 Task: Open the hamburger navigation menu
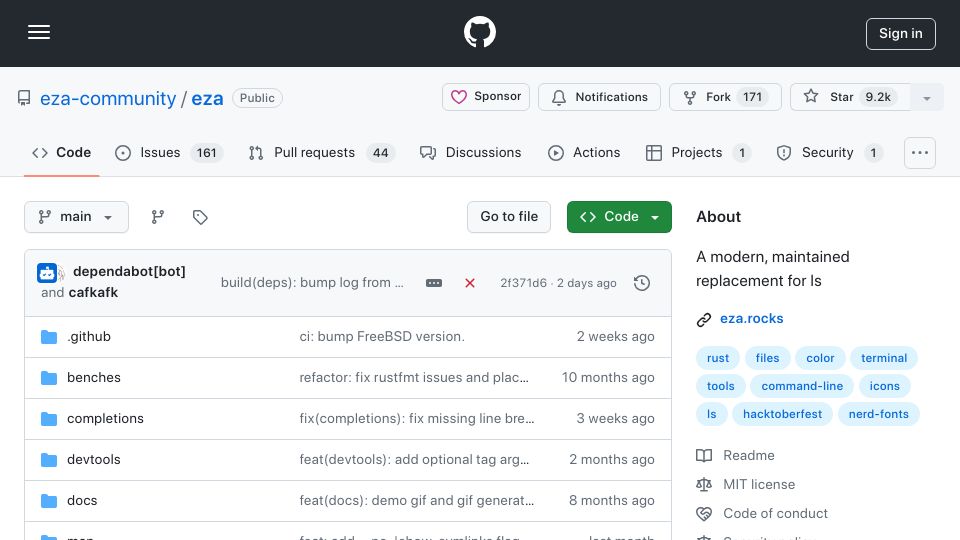(x=39, y=32)
